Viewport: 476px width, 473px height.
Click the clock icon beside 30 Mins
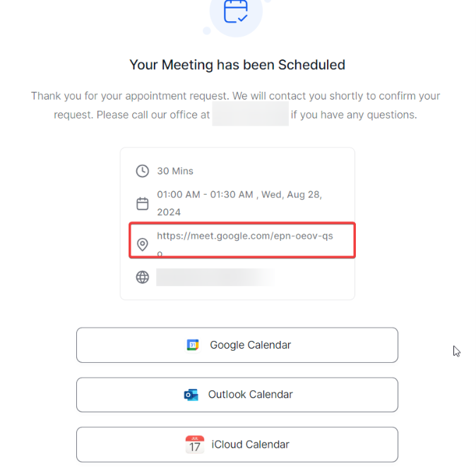pos(143,171)
